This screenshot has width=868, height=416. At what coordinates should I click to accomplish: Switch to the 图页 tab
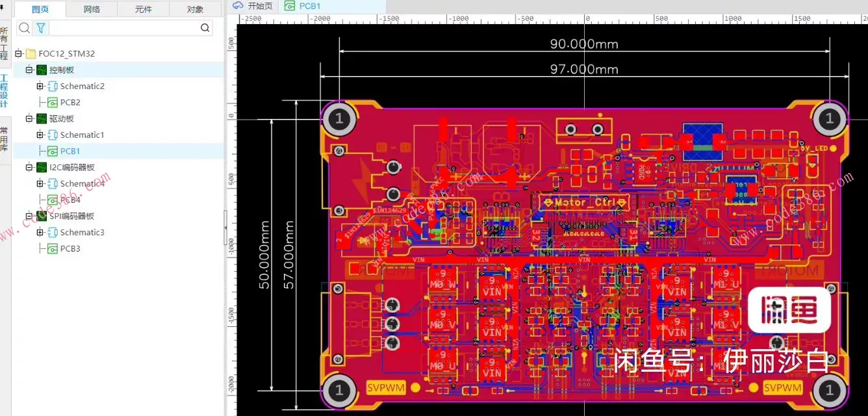click(x=40, y=9)
